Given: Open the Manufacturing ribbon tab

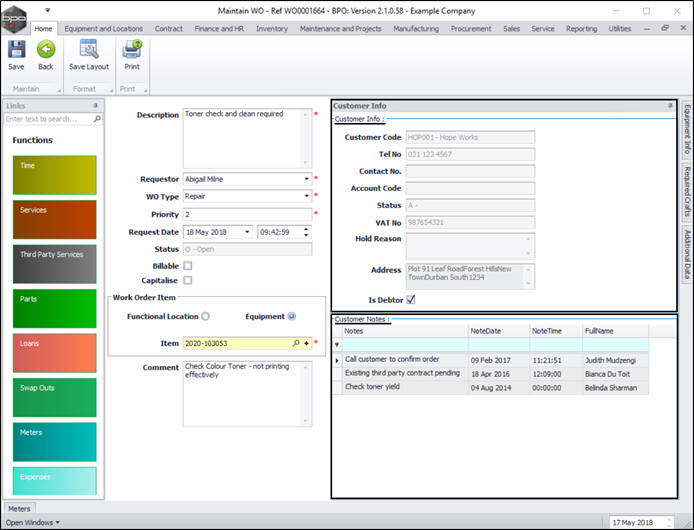Looking at the screenshot, I should click(416, 28).
